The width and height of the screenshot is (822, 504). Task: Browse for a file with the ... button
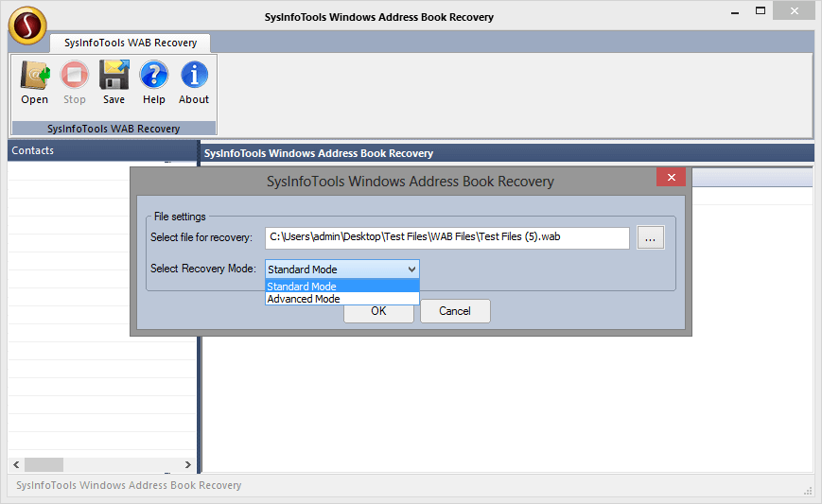651,238
